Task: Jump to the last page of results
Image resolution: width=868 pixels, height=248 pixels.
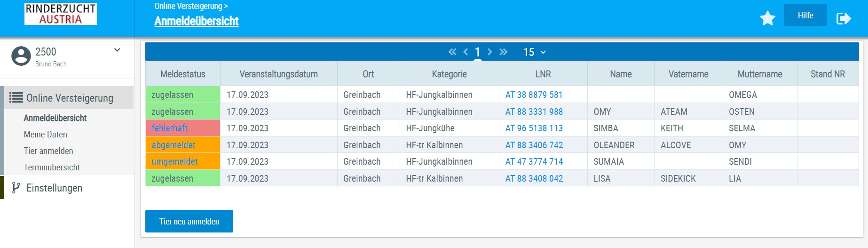Action: [504, 52]
